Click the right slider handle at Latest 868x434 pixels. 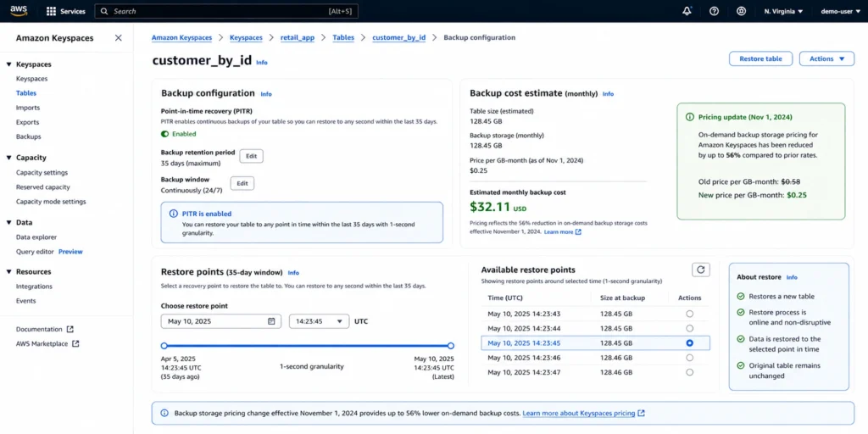tap(451, 346)
